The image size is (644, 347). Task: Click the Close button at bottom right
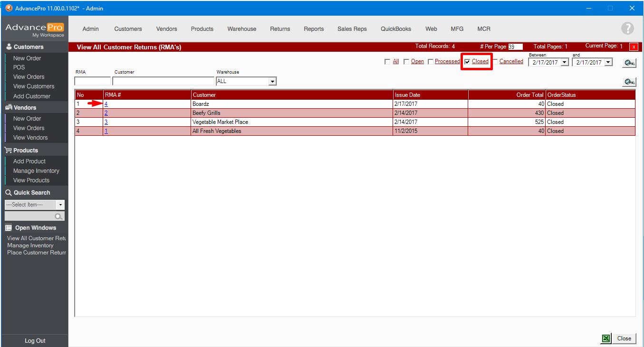tap(624, 338)
